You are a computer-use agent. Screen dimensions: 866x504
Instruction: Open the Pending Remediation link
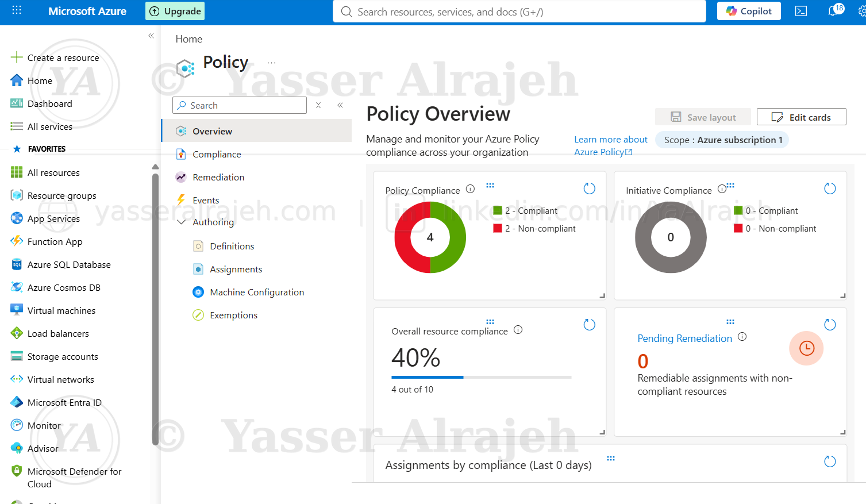(684, 338)
